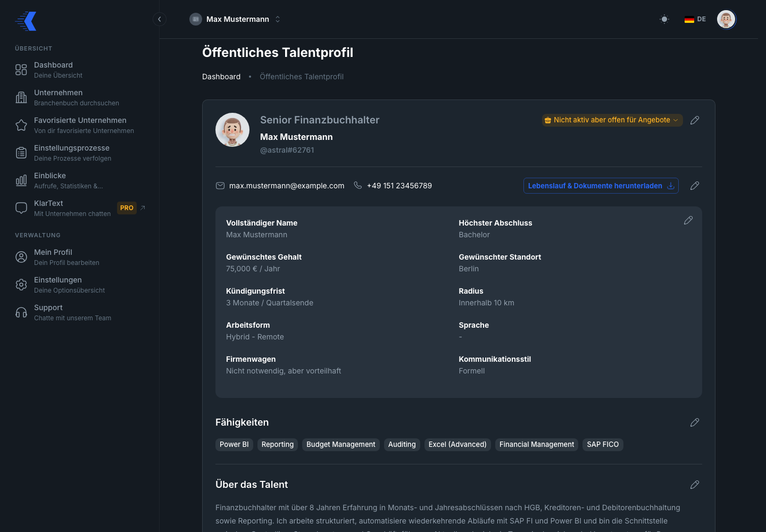Click the blue K logo in sidebar
Screen dimensions: 766x532
coord(26,21)
